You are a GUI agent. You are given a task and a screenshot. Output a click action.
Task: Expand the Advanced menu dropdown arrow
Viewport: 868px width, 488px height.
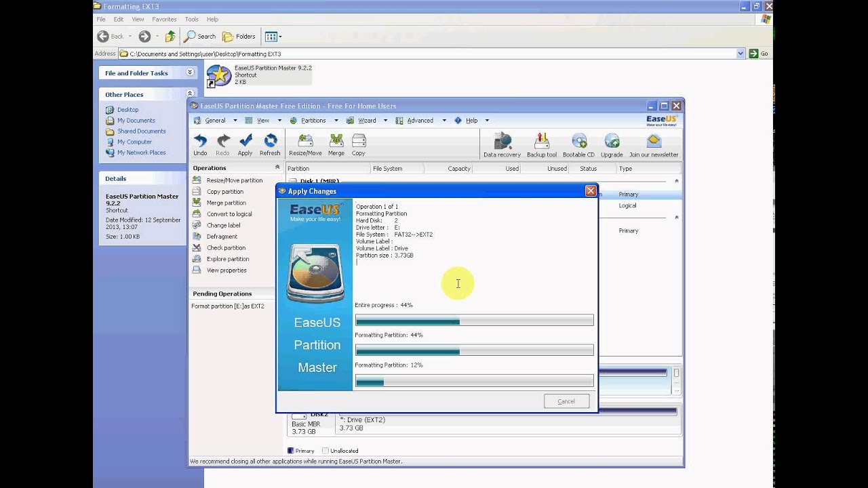[x=444, y=121]
